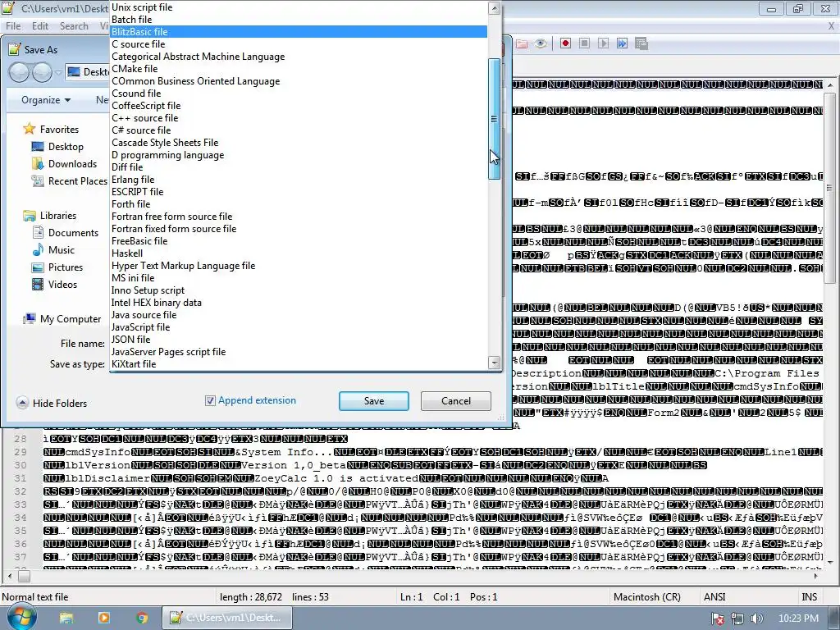Click the volume speaker tray icon
The image size is (840, 630).
click(756, 619)
